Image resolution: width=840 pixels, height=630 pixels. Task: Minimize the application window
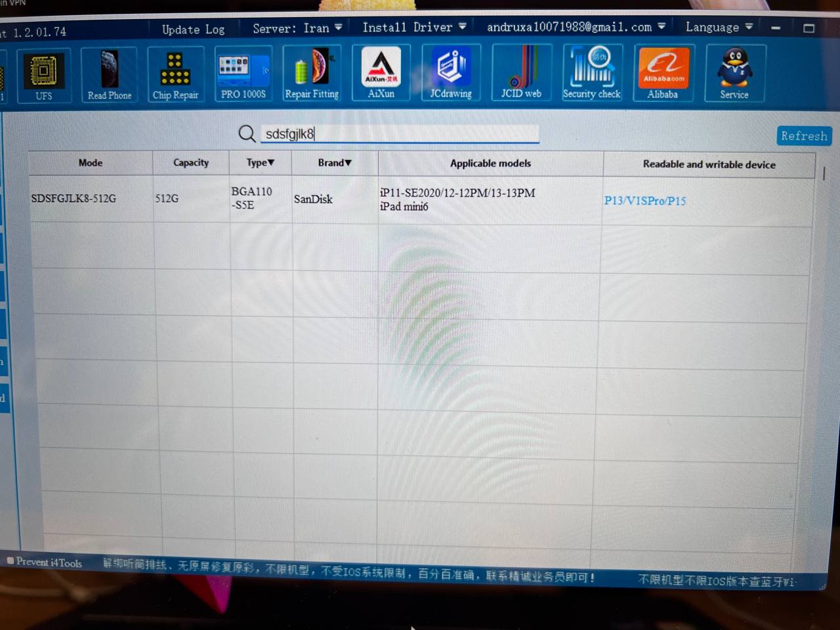click(x=776, y=28)
